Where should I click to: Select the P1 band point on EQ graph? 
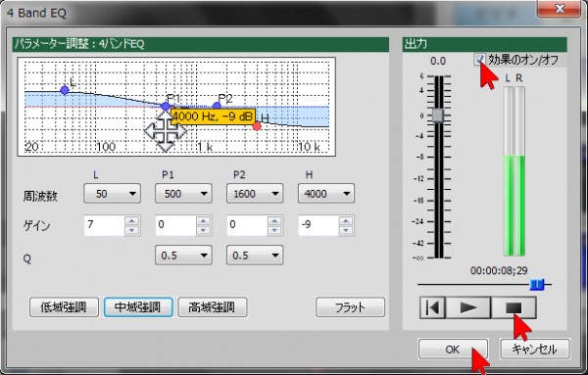coord(166,107)
